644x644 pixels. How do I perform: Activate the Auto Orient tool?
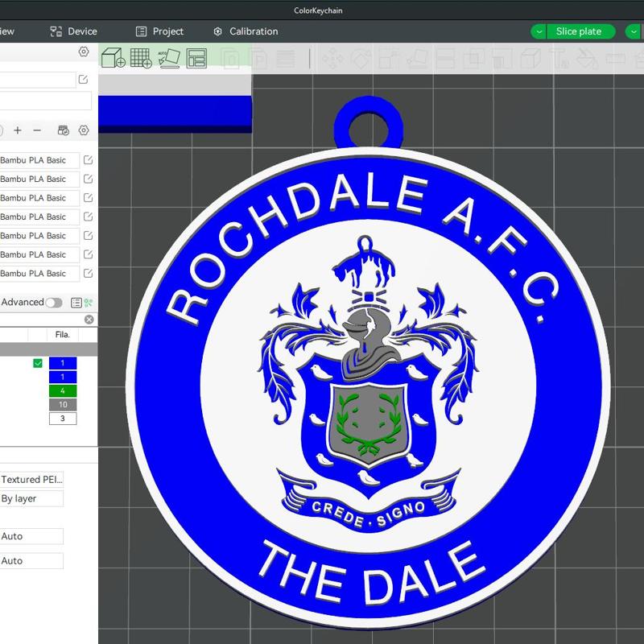click(171, 58)
